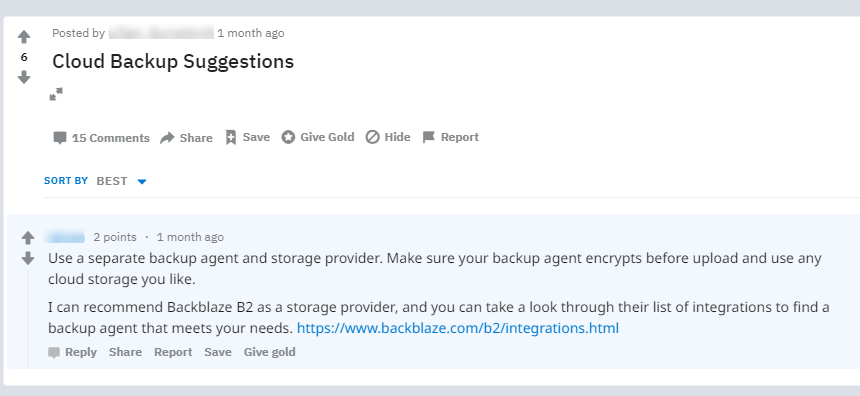Open the Sort By Best dropdown arrow
This screenshot has height=396, width=860.
[x=142, y=182]
